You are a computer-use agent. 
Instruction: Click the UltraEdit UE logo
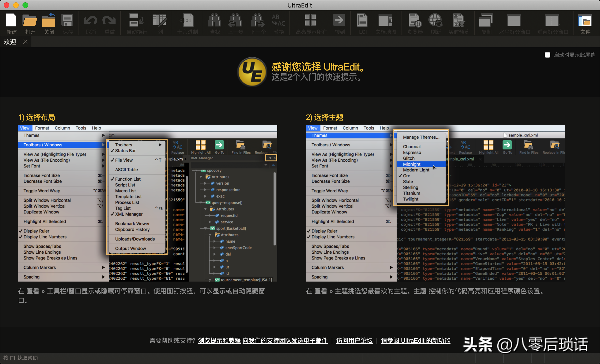pyautogui.click(x=252, y=72)
